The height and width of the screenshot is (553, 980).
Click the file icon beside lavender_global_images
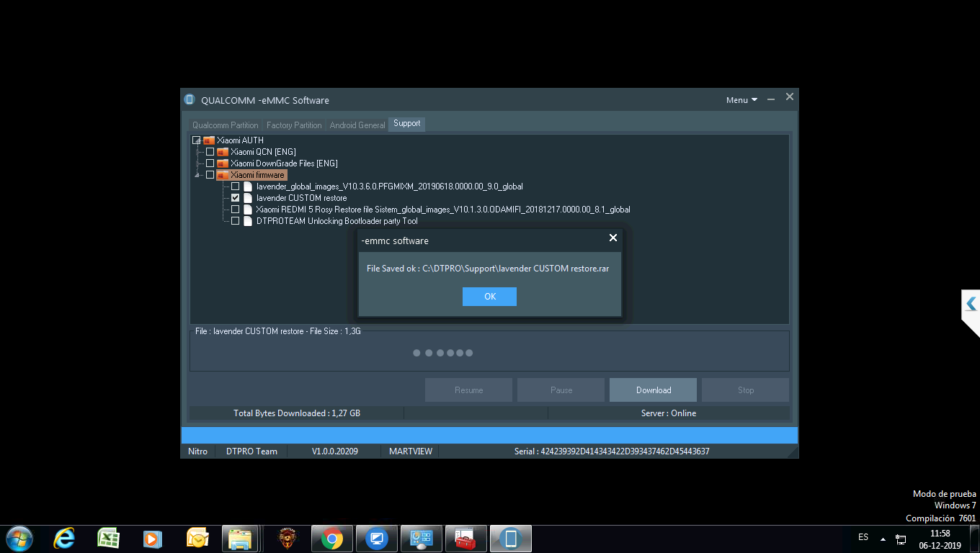[248, 186]
